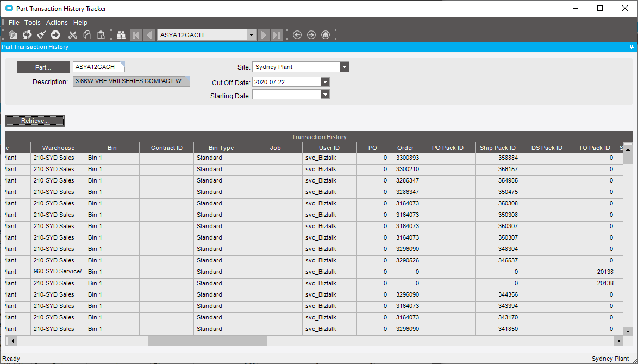Click the Paste clipboard icon

(x=101, y=35)
